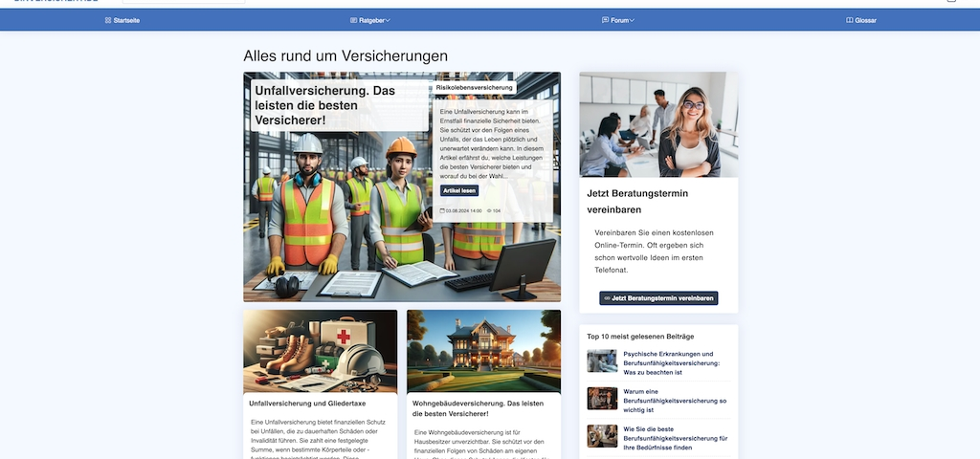Open the Wohngebäudeversicherung article title

pos(479,408)
